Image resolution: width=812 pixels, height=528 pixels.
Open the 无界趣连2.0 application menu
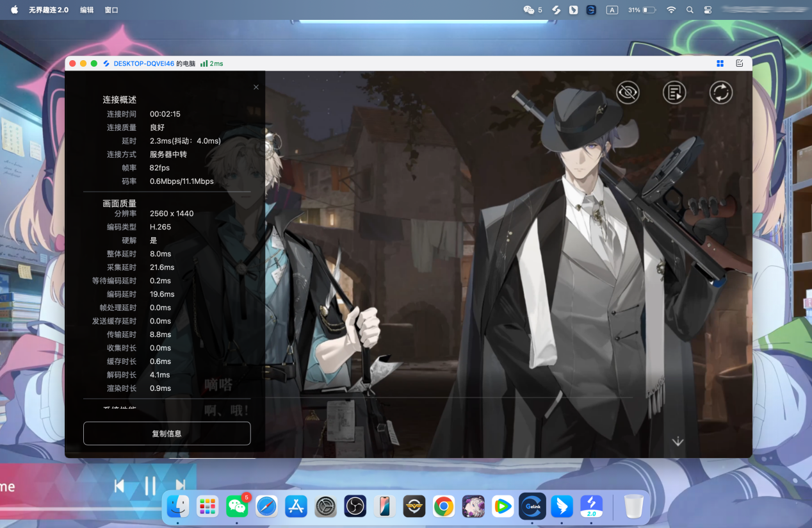click(x=49, y=10)
